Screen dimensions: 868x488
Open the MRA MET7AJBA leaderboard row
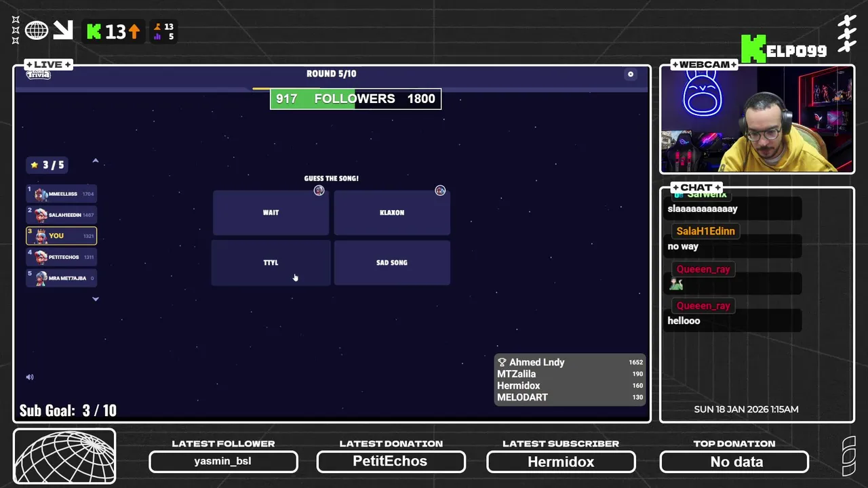[x=61, y=278]
